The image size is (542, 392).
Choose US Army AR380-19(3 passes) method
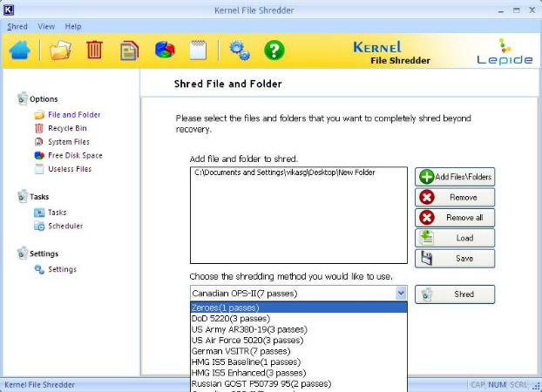[x=299, y=329]
